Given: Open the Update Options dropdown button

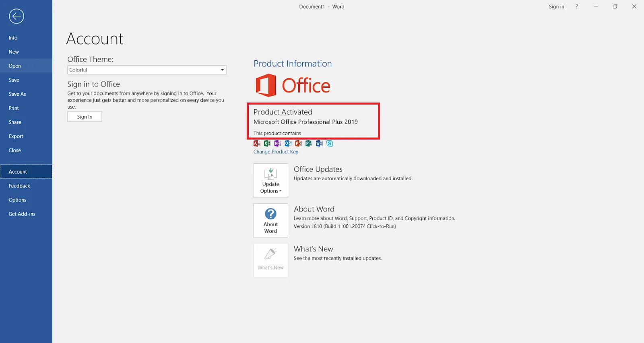Looking at the screenshot, I should click(x=271, y=181).
